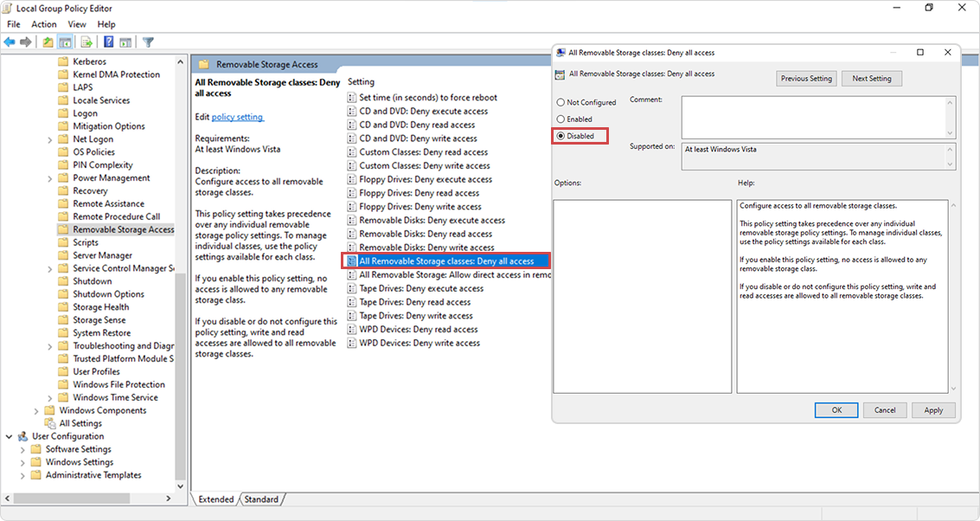Click the Next Setting button
Viewport: 980px width, 521px height.
pos(871,79)
